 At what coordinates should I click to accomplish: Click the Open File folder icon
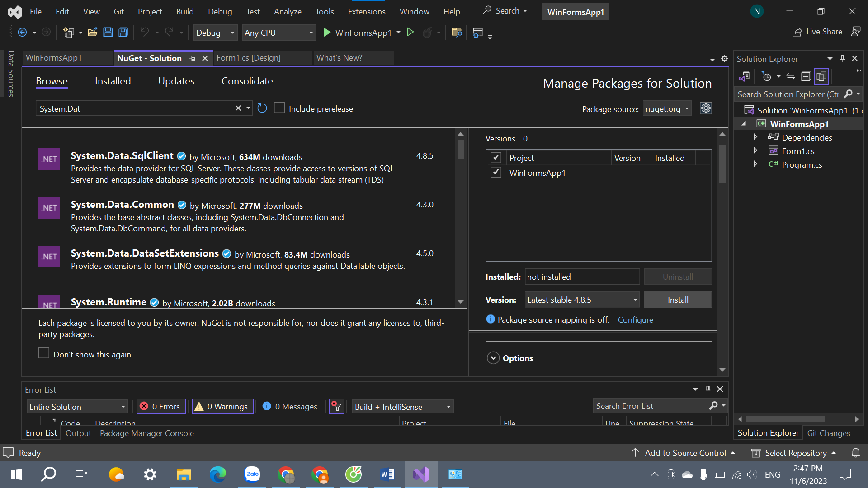pos(93,33)
